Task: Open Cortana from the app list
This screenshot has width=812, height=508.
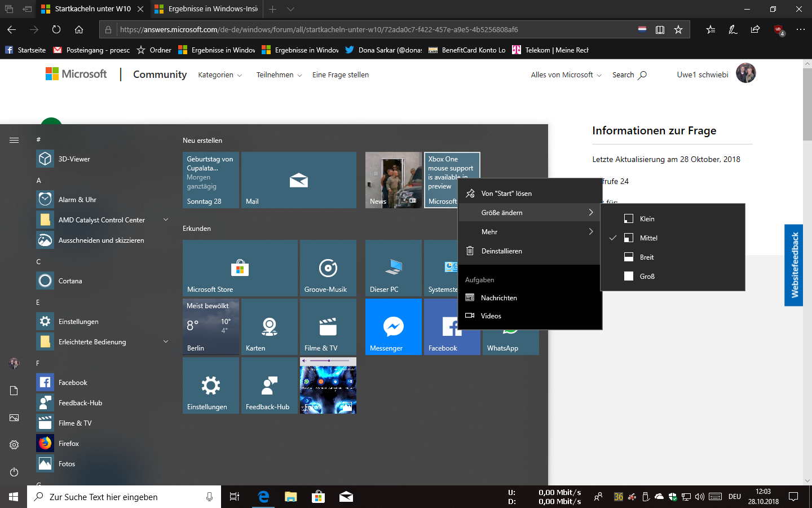Action: pyautogui.click(x=101, y=281)
